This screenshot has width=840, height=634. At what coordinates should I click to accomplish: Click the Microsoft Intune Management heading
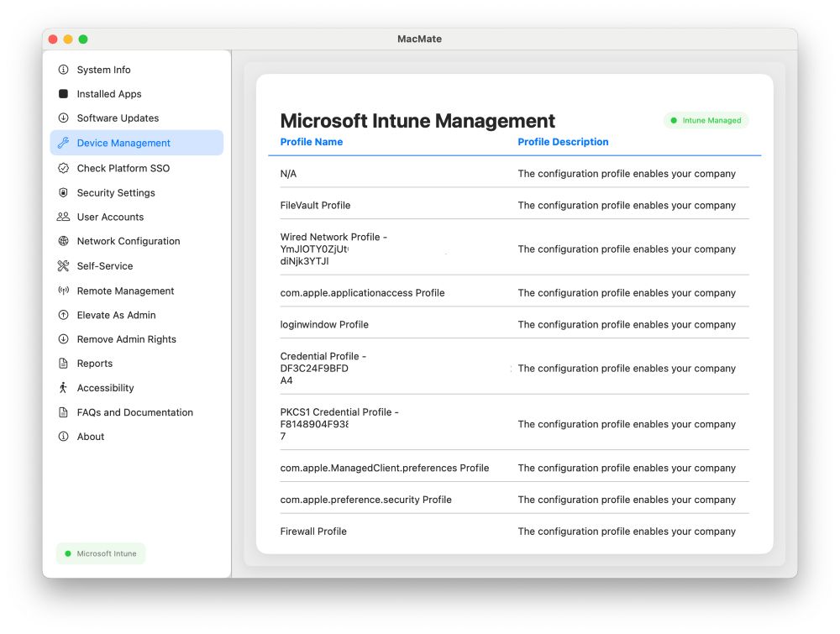(417, 120)
